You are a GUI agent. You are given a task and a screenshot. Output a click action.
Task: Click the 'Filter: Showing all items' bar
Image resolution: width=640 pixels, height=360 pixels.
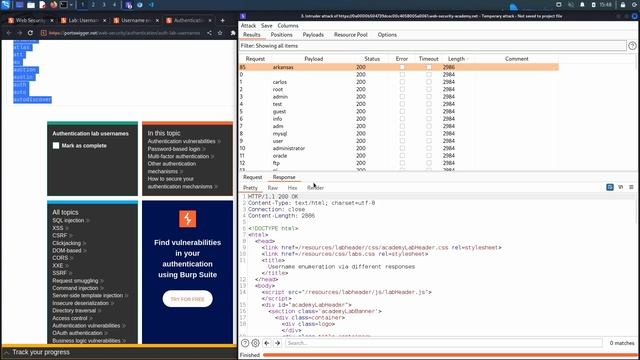click(433, 46)
